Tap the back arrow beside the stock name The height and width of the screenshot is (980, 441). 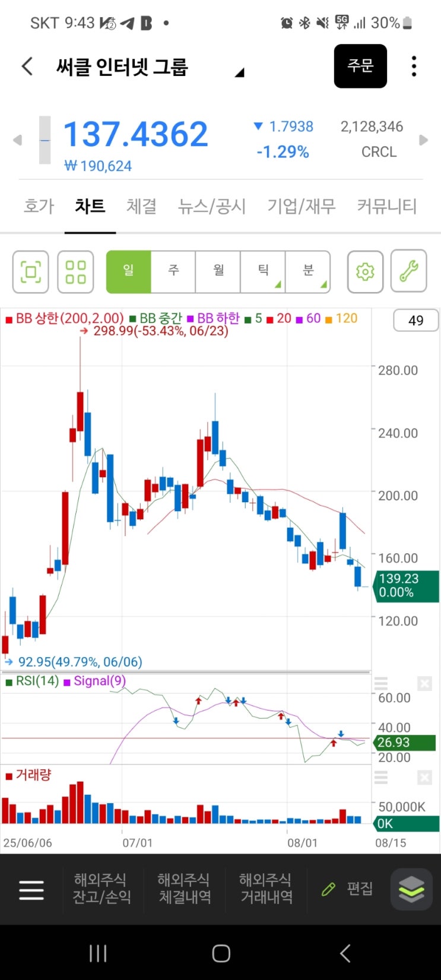pyautogui.click(x=27, y=66)
